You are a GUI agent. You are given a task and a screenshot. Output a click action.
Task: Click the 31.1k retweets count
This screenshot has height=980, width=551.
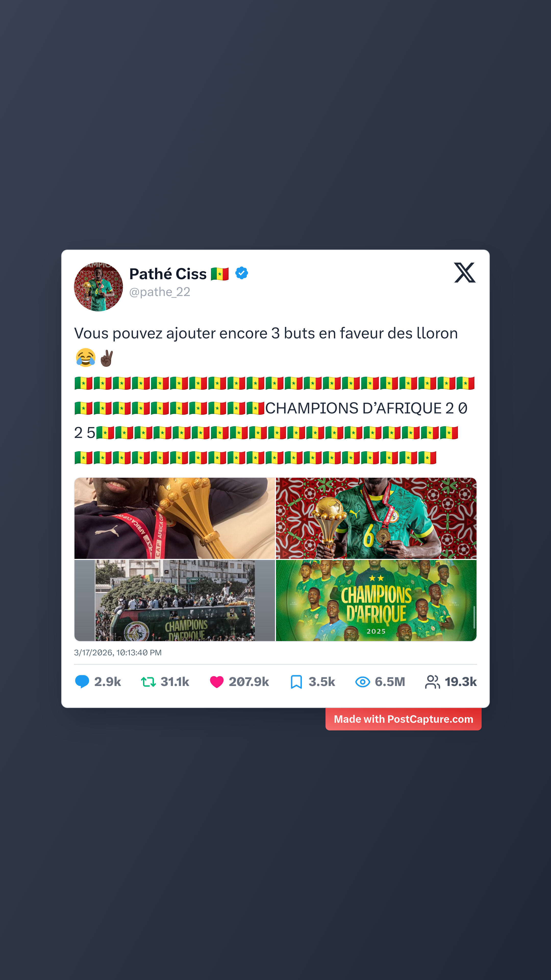point(175,682)
